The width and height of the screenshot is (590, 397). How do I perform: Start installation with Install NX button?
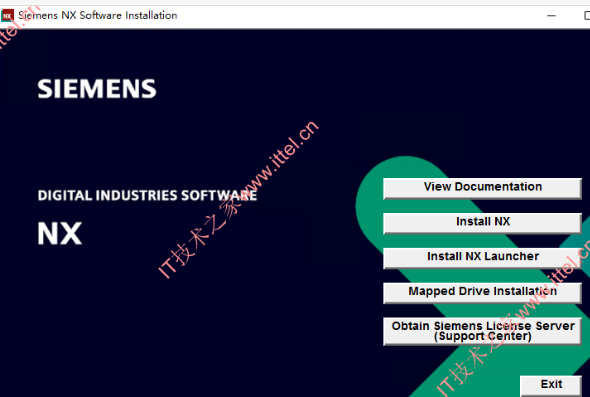pos(482,223)
